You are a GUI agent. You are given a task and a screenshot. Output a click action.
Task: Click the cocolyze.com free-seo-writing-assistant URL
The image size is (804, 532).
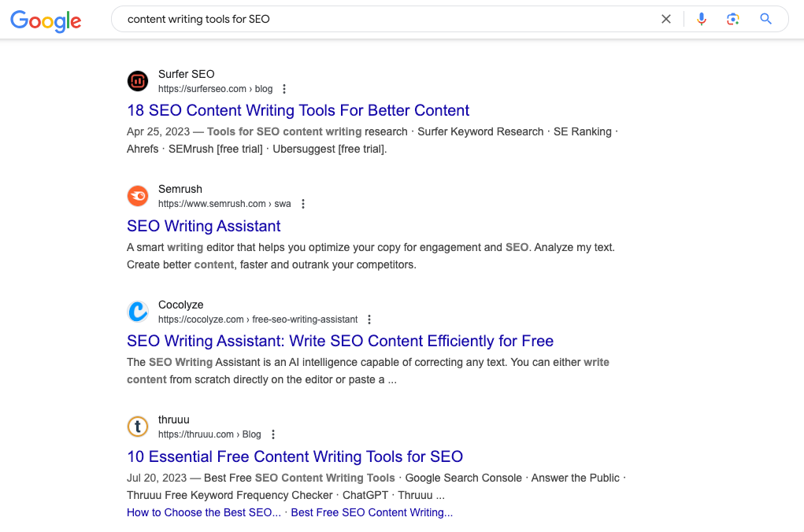click(x=258, y=320)
